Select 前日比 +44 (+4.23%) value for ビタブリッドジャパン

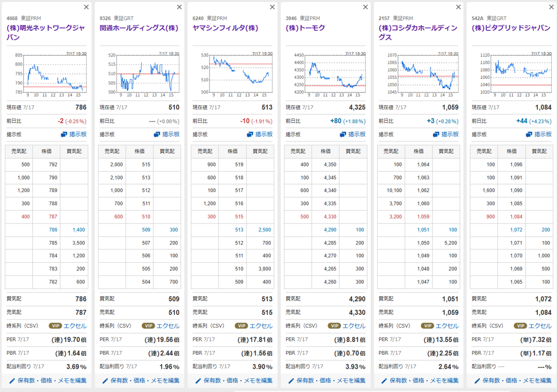click(534, 121)
